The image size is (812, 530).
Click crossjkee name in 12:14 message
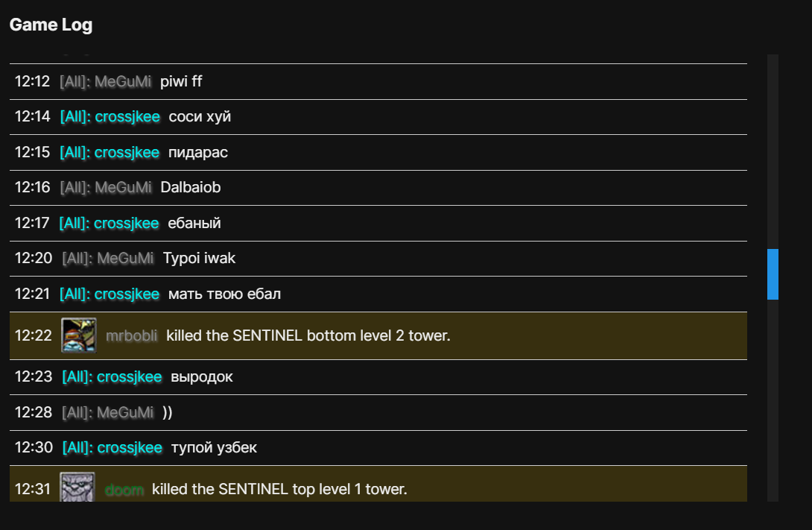(127, 116)
